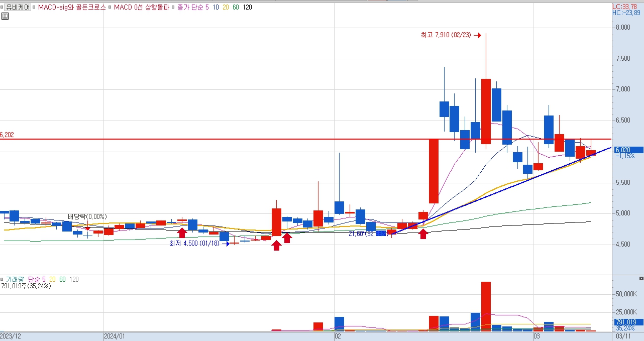Click the HC:-23.89 readout
This screenshot has height=341, width=644.
tap(626, 13)
